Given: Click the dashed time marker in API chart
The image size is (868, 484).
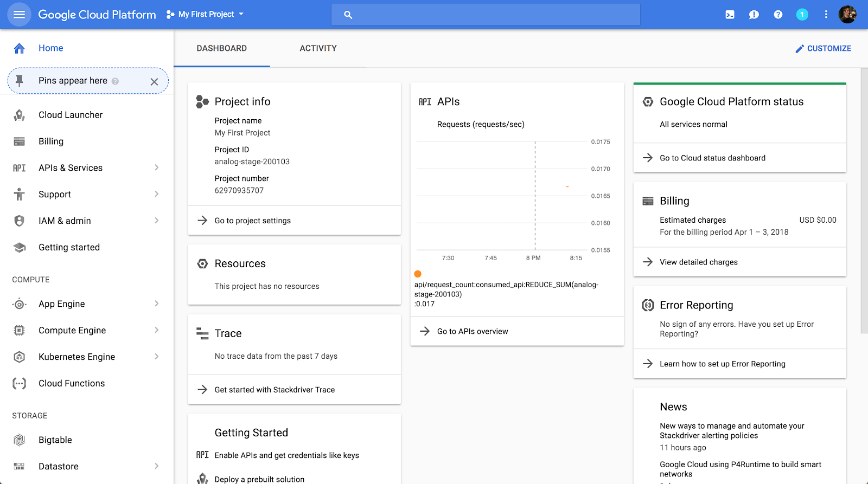Looking at the screenshot, I should pos(535,196).
